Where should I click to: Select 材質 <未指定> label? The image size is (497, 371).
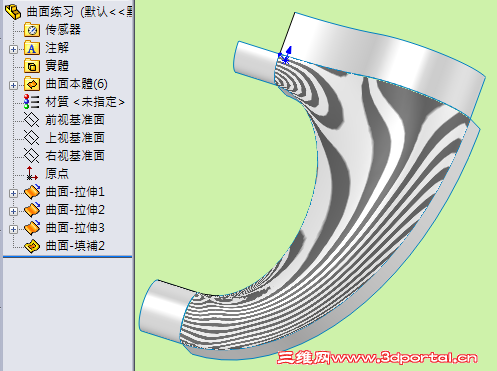(x=85, y=102)
